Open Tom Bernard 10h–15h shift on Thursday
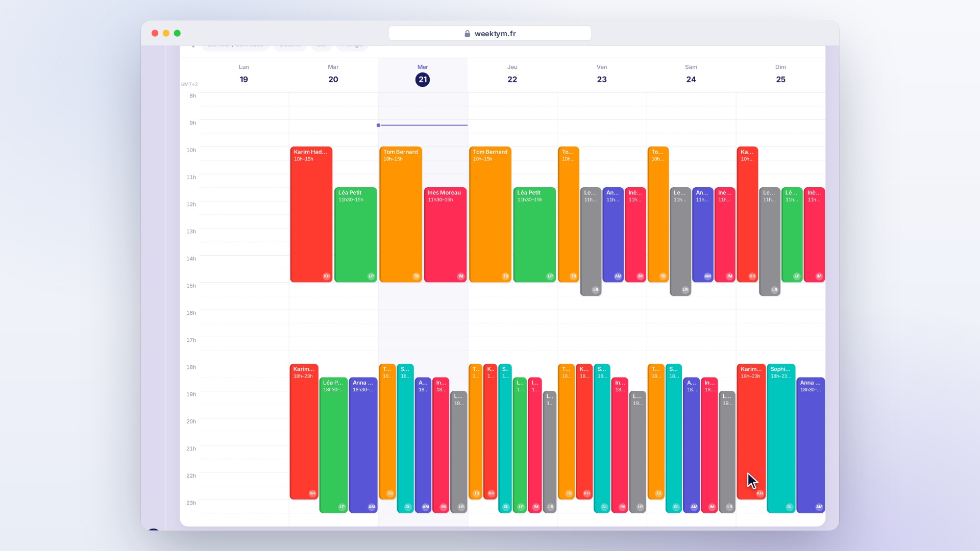980x551 pixels. coord(490,214)
